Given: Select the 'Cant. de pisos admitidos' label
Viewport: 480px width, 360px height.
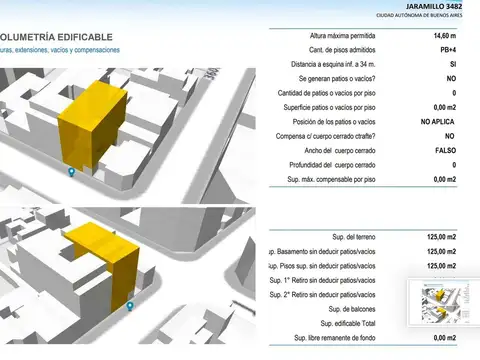Looking at the screenshot, I should click(342, 50).
